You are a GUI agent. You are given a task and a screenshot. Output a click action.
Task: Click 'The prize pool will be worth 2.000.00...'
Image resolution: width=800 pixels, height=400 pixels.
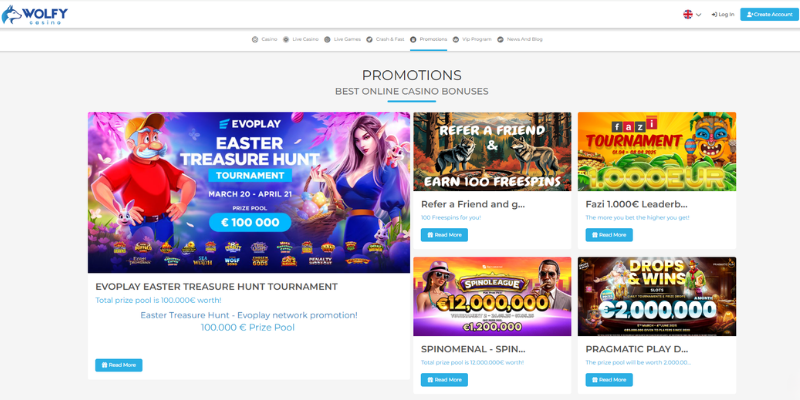coord(640,363)
